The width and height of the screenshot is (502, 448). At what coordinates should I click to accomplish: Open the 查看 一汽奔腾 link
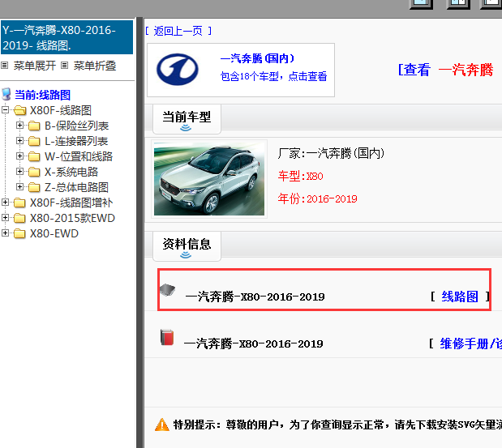point(445,70)
